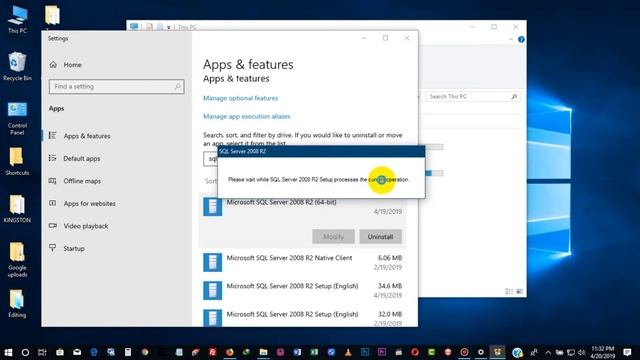This screenshot has height=360, width=640.
Task: Select SQL Server 2008 R2 Setup 34.6 MB entry
Action: point(302,290)
